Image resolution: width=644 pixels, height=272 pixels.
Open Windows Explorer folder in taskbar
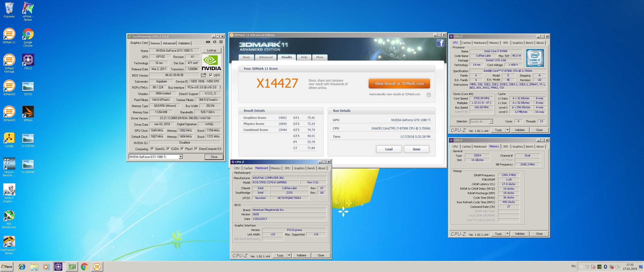coord(34,267)
